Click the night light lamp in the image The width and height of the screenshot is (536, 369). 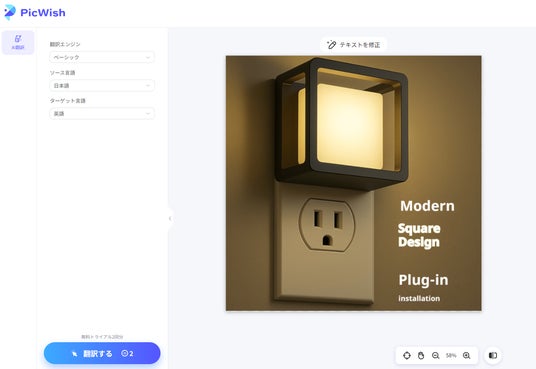(x=342, y=123)
